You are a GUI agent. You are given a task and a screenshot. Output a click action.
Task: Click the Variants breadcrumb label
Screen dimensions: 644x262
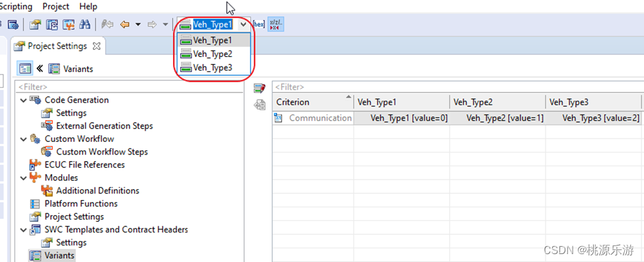click(x=78, y=69)
